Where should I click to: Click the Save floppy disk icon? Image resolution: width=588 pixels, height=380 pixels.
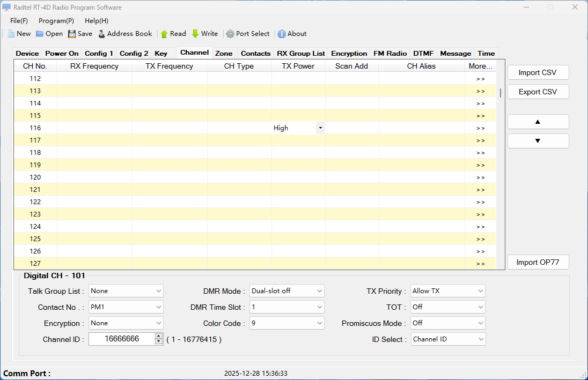coord(72,34)
